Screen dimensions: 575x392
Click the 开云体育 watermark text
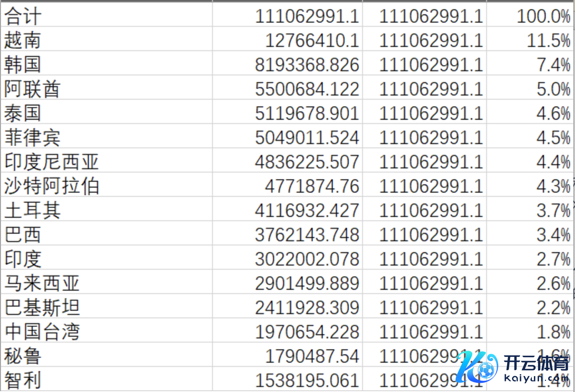coord(536,363)
